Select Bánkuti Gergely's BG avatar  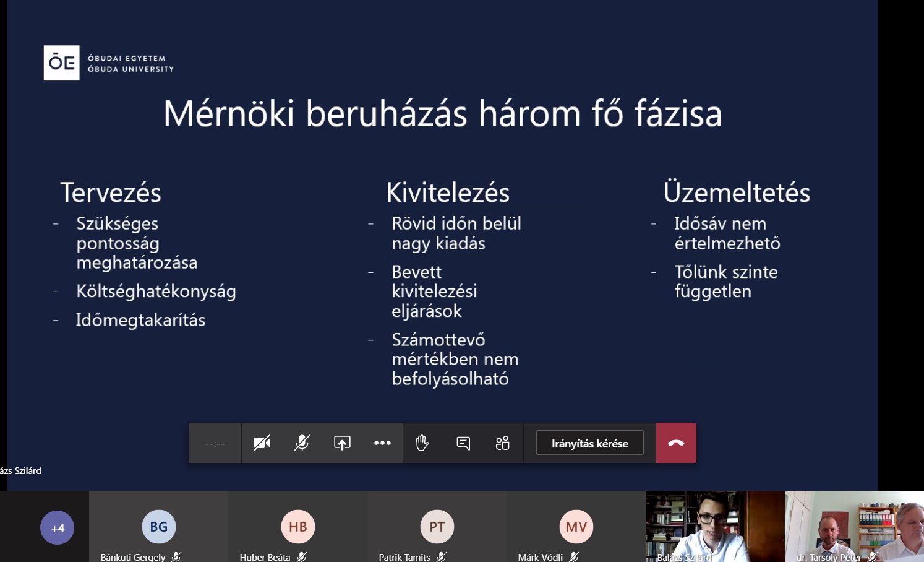tap(159, 527)
